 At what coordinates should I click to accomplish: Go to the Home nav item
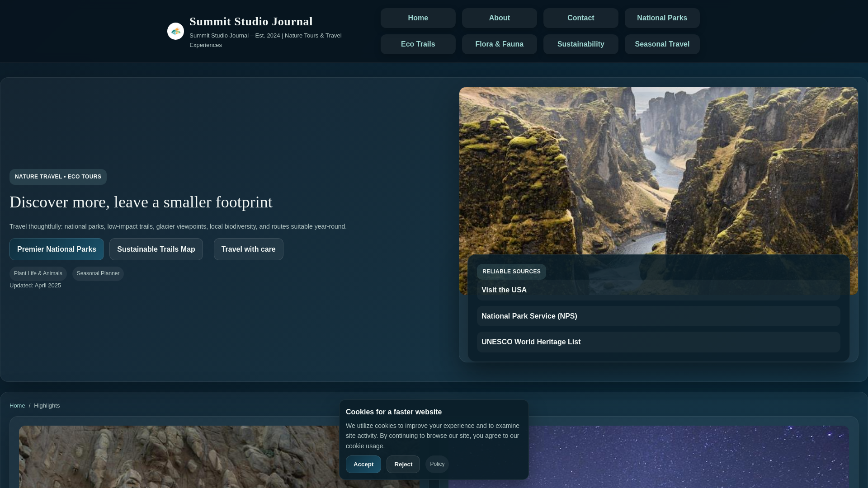418,18
